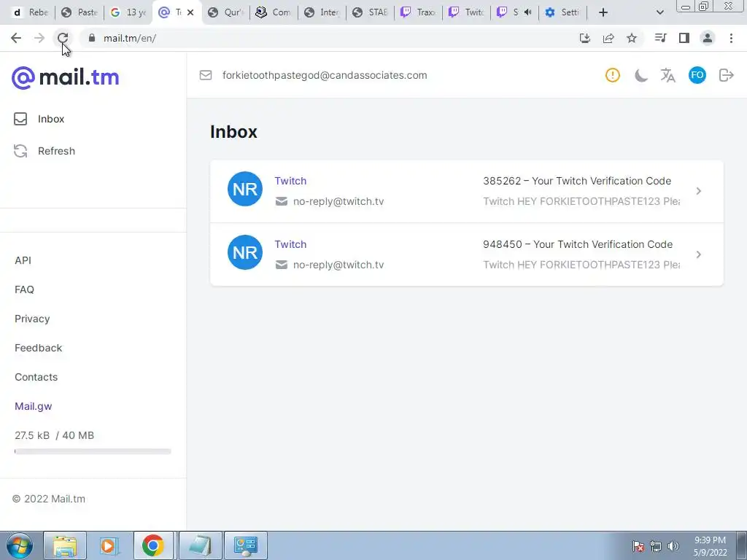
Task: Copy the forkietoothpastegod email address text
Action: [x=325, y=75]
